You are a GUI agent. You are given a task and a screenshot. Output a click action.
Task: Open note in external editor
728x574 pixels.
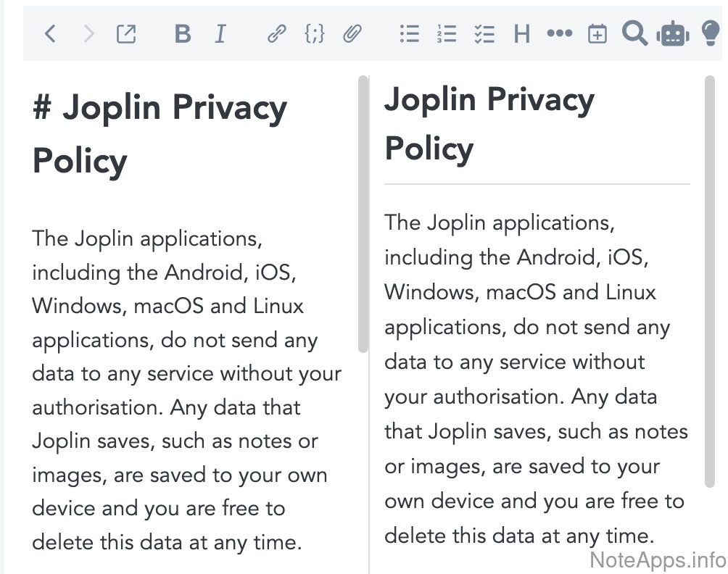(126, 33)
